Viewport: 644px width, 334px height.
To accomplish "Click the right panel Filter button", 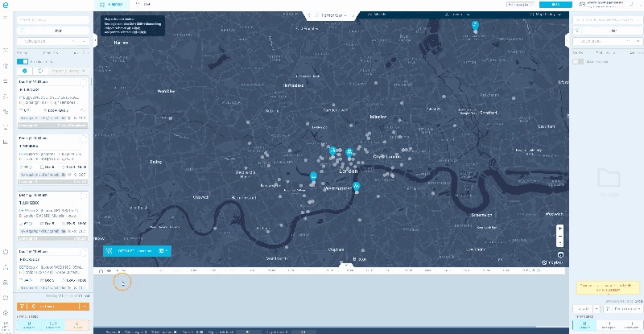I will point(607,31).
